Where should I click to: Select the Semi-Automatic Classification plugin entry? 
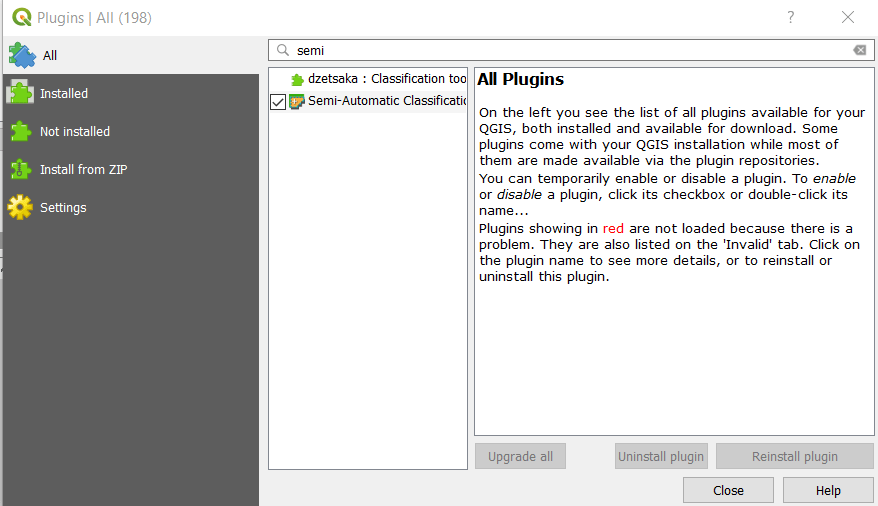pos(368,101)
